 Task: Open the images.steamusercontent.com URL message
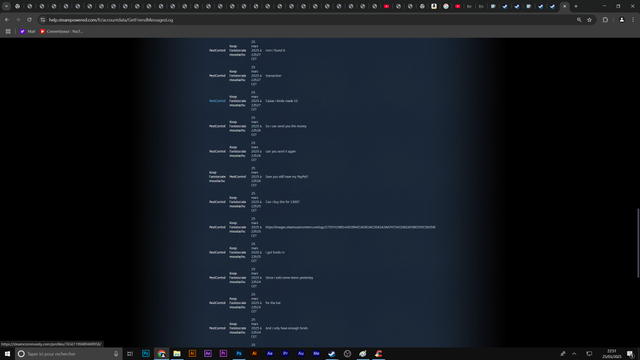point(350,227)
